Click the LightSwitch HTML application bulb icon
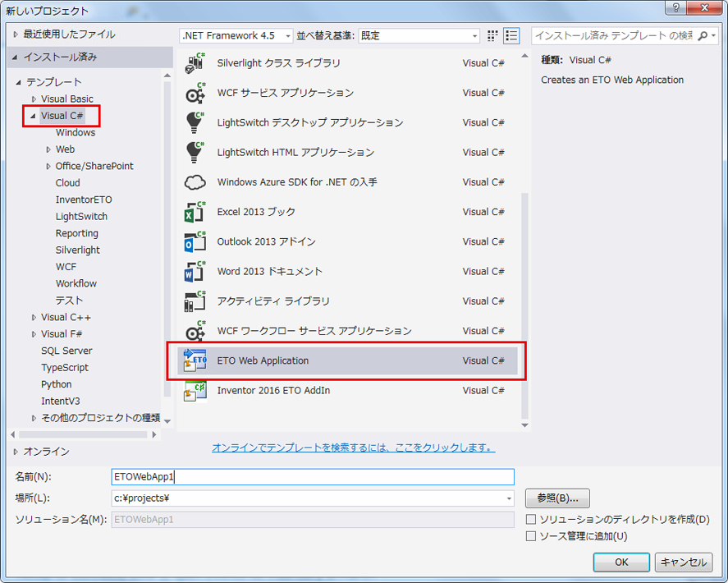728x583 pixels. coord(195,153)
